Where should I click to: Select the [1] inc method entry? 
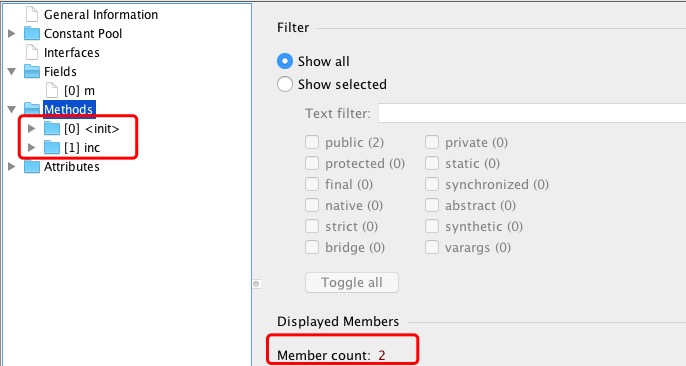point(82,148)
